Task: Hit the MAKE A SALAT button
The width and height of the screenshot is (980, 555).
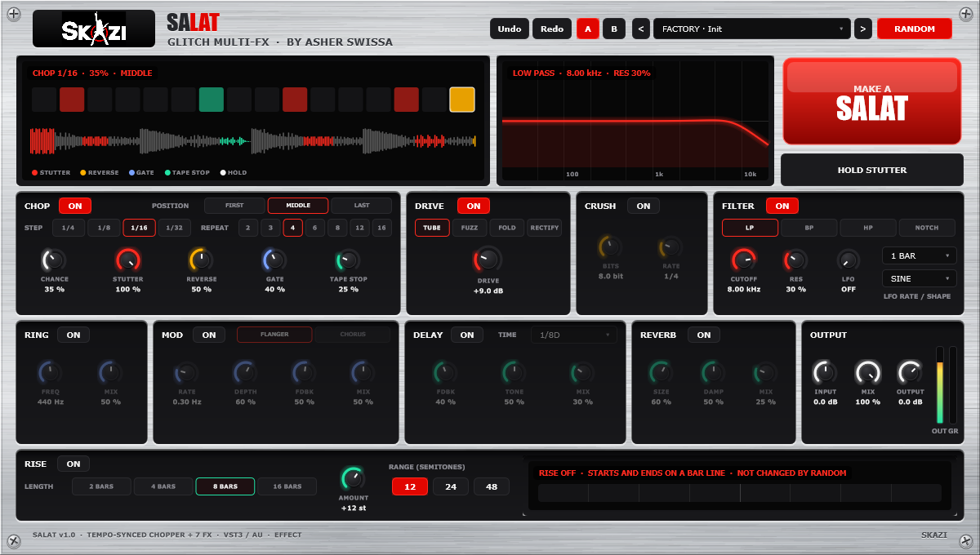Action: click(x=871, y=101)
